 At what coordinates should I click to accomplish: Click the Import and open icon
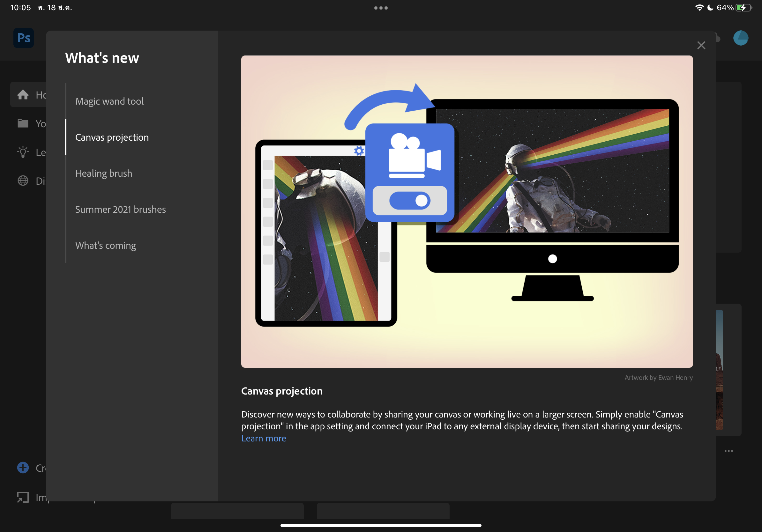[23, 497]
